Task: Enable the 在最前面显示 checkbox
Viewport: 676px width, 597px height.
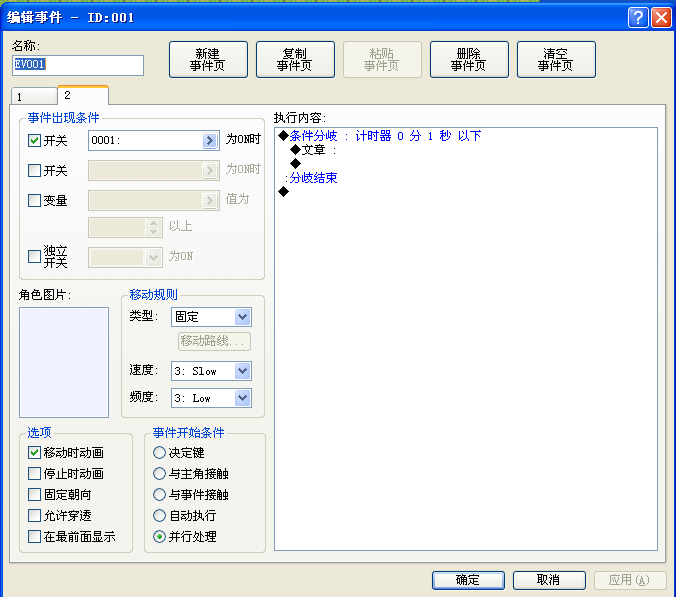Action: pos(34,537)
